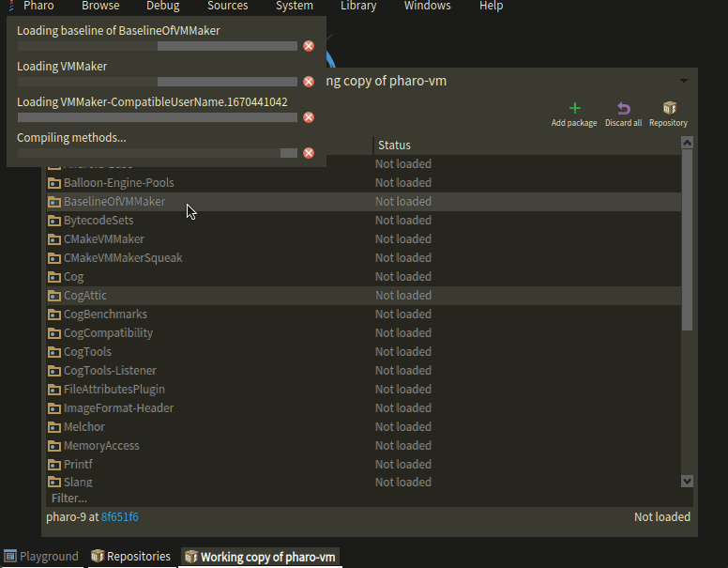
Task: Select the Balloon-Engine-Pools package name
Action: tap(119, 183)
